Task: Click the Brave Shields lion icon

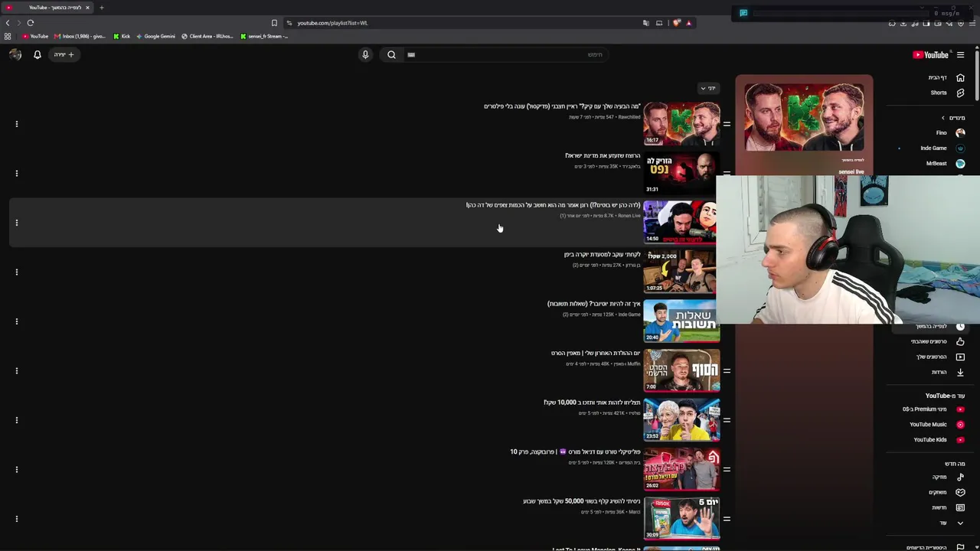Action: tap(676, 23)
